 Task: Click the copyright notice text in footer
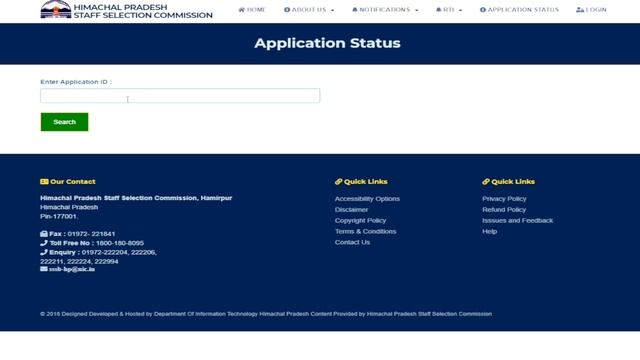pyautogui.click(x=266, y=314)
